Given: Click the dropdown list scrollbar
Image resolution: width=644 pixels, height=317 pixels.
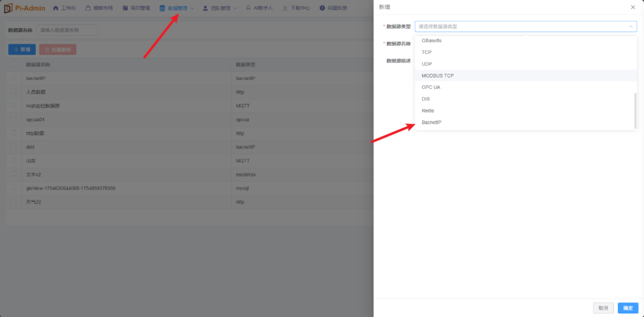Looking at the screenshot, I should 635,110.
